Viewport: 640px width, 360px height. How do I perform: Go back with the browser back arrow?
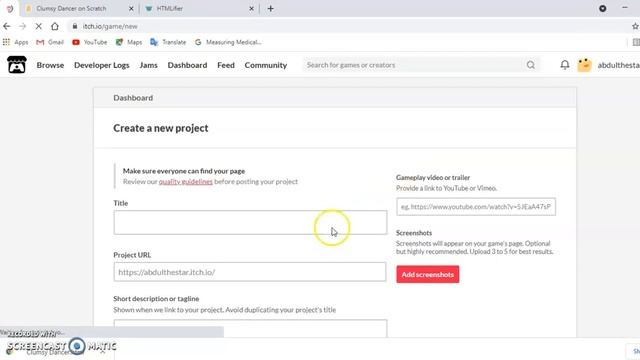click(x=7, y=26)
